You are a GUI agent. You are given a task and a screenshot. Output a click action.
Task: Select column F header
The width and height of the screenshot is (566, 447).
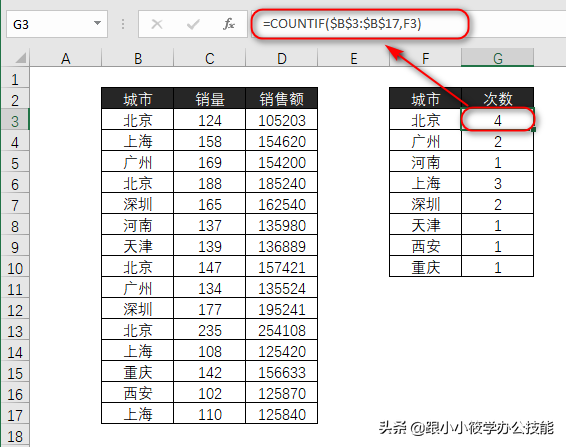(425, 58)
